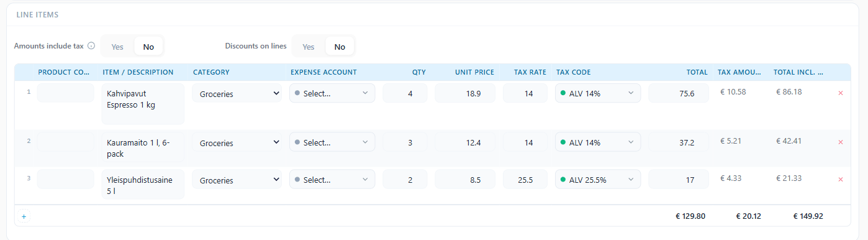Image resolution: width=868 pixels, height=240 pixels.
Task: Click the Tax Code column header
Action: click(573, 72)
